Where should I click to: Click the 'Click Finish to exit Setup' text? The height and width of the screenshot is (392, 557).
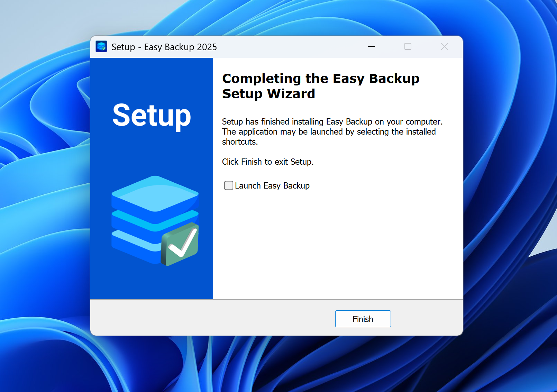pos(267,162)
